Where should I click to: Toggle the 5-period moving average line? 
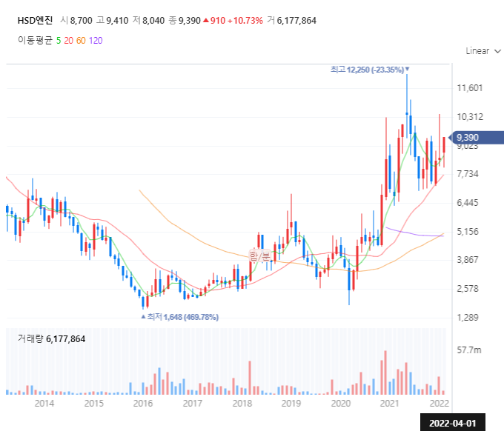pos(59,41)
